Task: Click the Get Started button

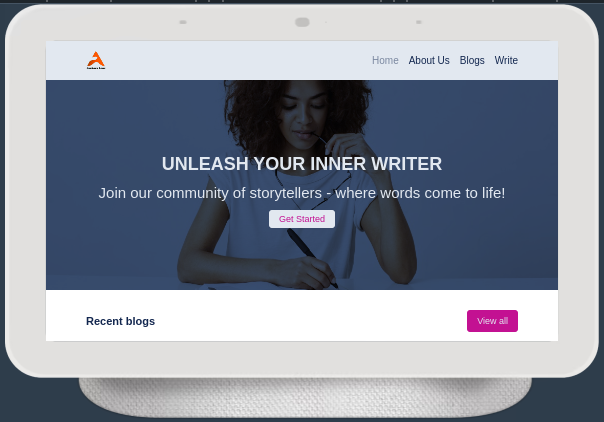Action: 302,219
